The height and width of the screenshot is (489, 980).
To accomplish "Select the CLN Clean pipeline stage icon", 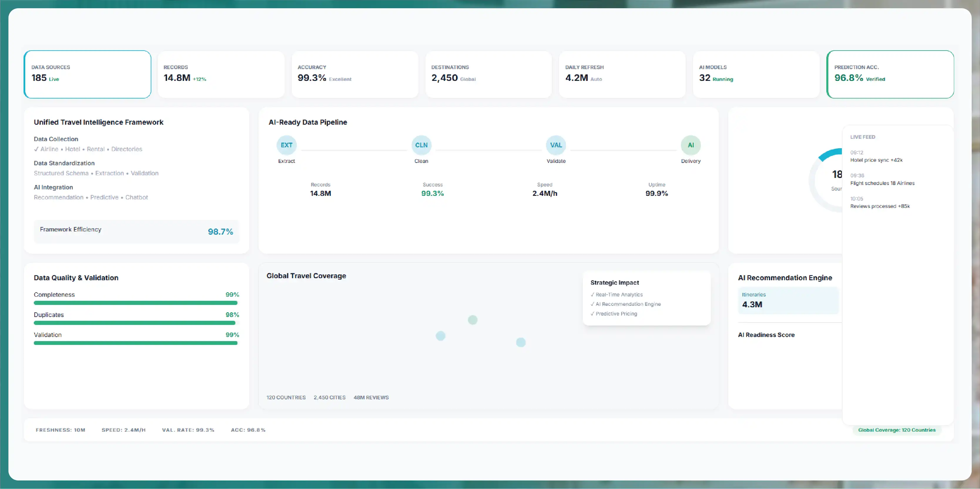I will pos(421,145).
